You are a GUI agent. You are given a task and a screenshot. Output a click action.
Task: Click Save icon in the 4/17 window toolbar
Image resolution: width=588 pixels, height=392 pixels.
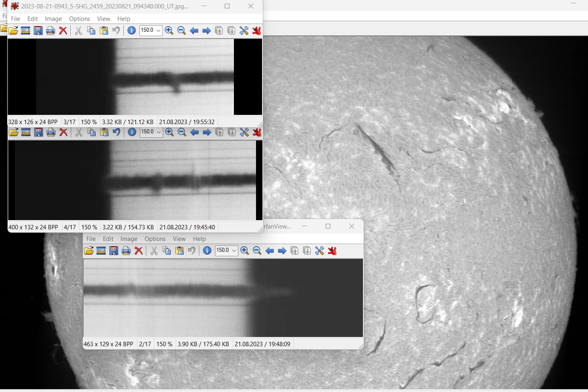(x=39, y=132)
